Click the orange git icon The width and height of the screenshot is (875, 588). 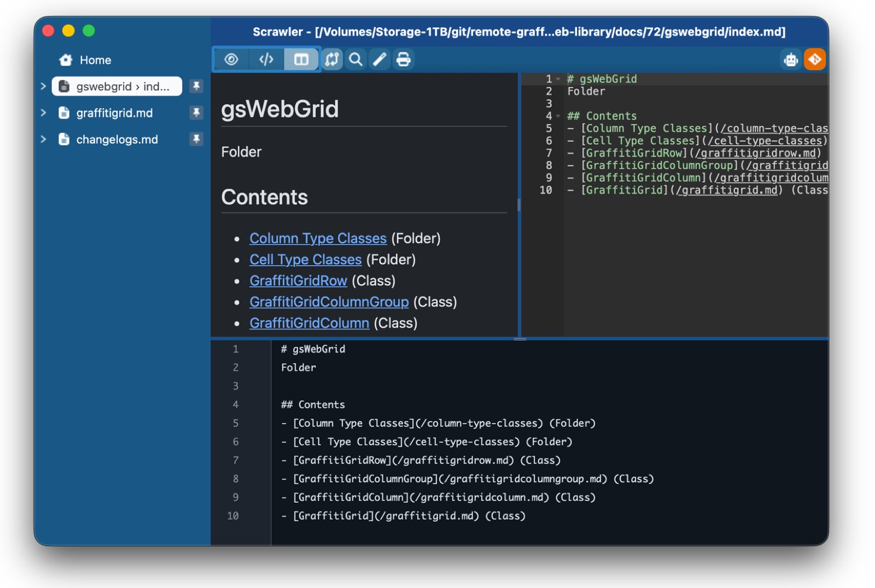(x=815, y=59)
